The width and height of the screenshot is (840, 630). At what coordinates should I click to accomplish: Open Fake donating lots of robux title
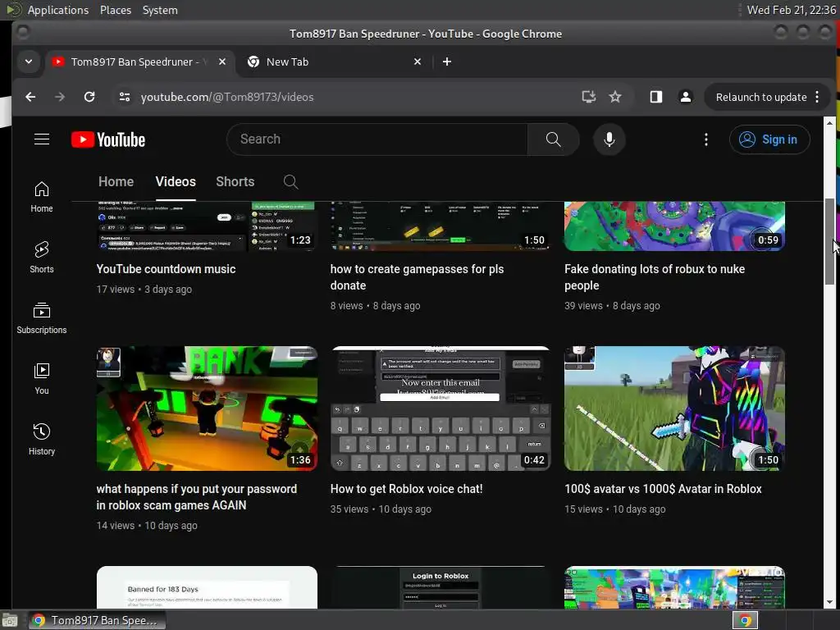[655, 277]
